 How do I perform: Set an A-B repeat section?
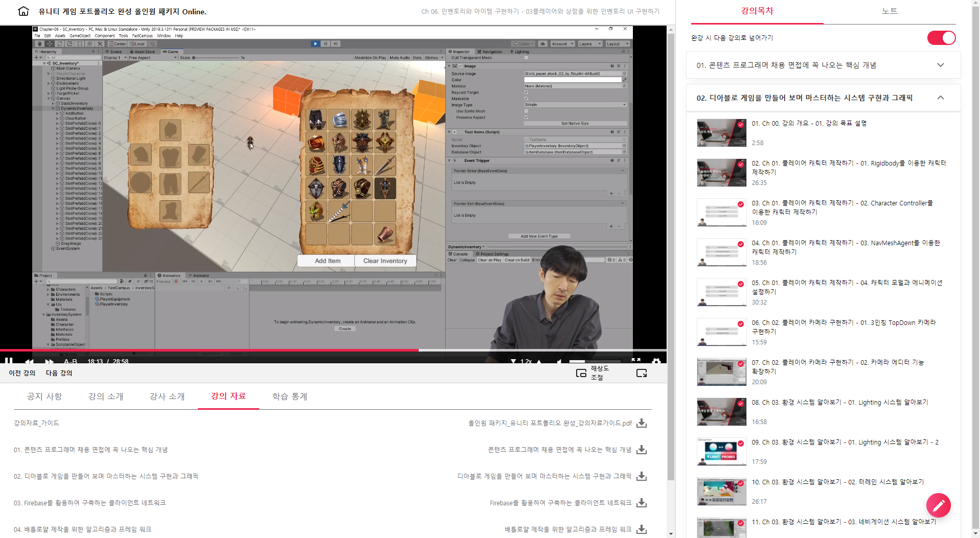click(71, 361)
